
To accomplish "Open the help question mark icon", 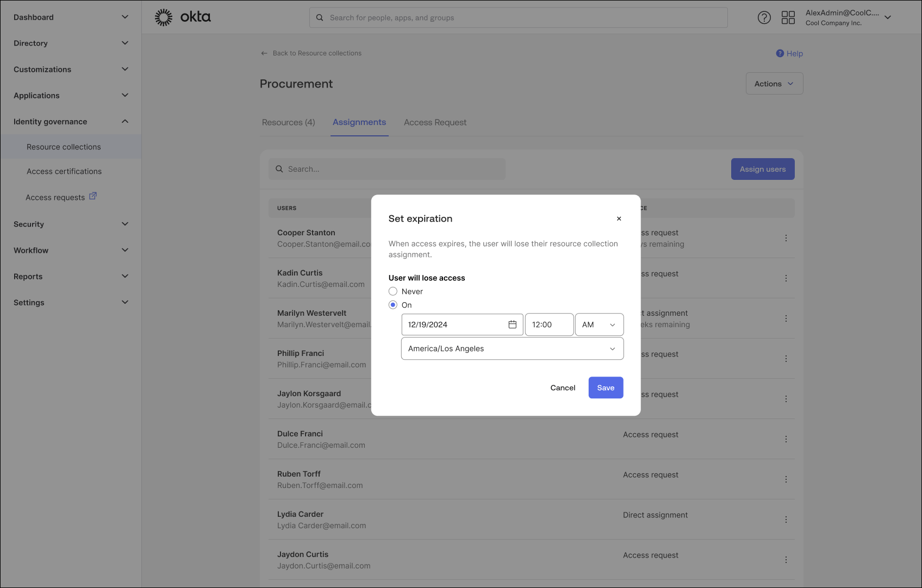I will tap(764, 17).
